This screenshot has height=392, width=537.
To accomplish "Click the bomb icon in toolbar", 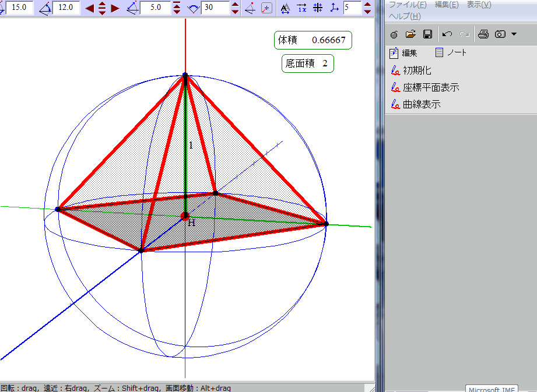I will (x=394, y=34).
